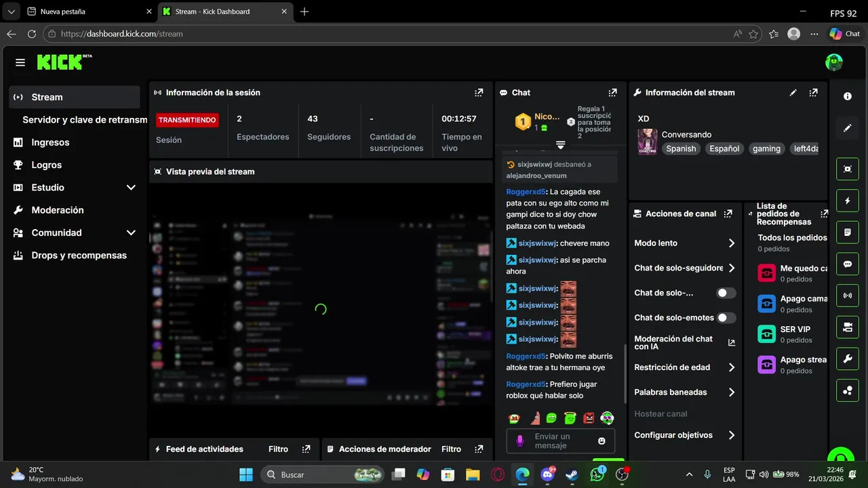Click the channel actions icon in right sidebar
This screenshot has height=488, width=868.
tap(848, 327)
